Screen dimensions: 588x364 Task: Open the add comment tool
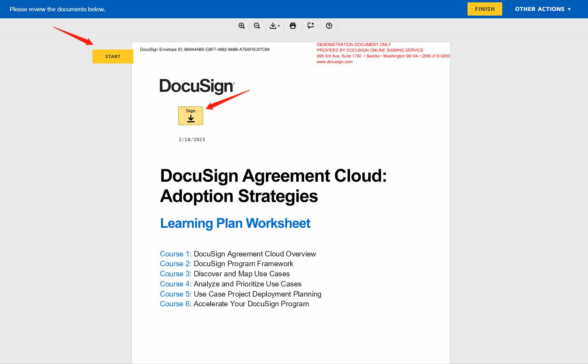[x=310, y=26]
